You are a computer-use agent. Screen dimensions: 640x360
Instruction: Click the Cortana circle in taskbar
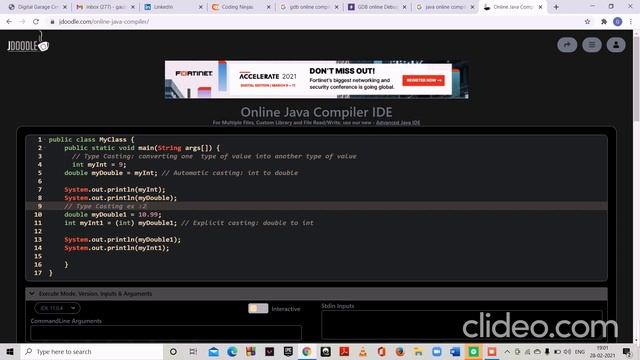(173, 351)
